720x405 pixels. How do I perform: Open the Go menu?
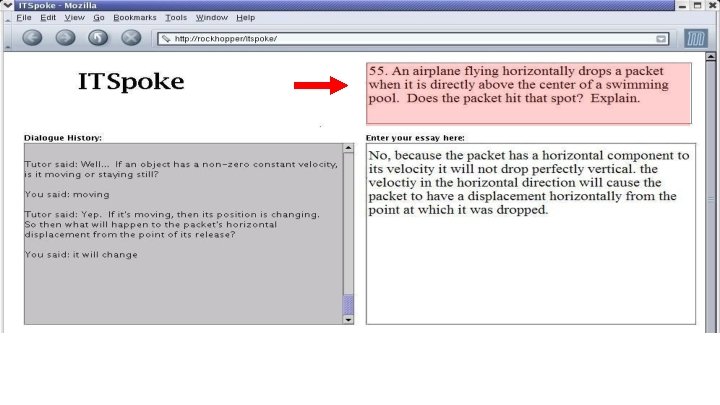(x=99, y=17)
